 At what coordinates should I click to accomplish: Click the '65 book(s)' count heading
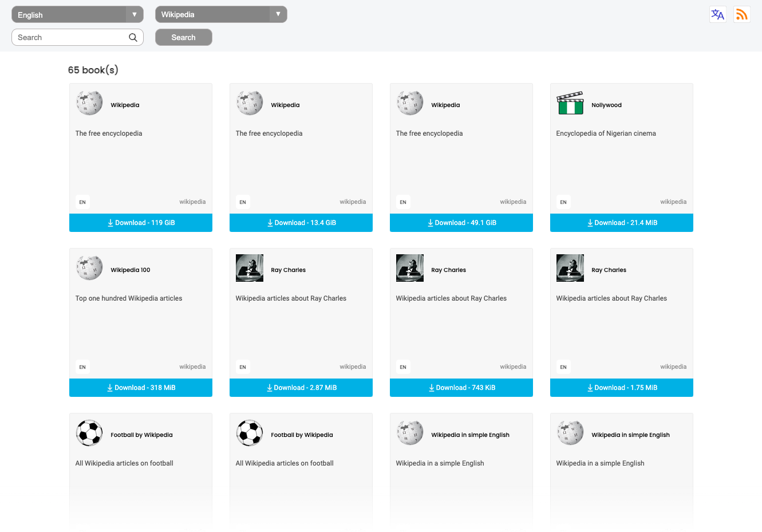pyautogui.click(x=93, y=70)
